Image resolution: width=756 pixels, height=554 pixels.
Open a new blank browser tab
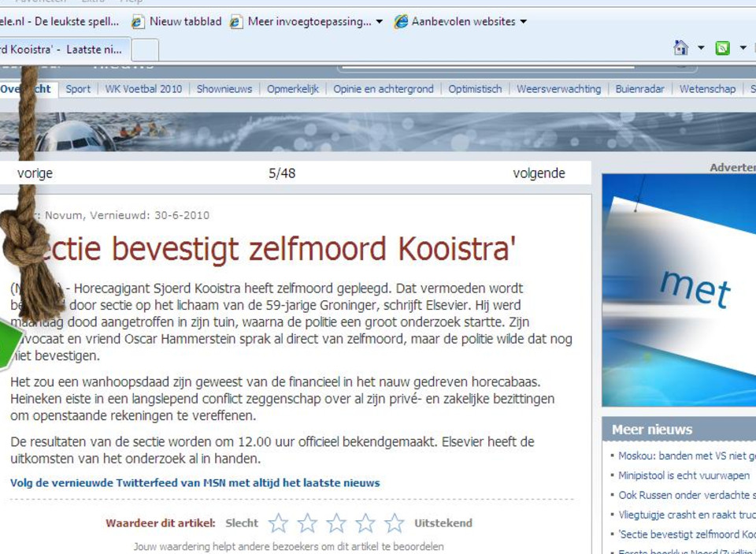pyautogui.click(x=145, y=50)
